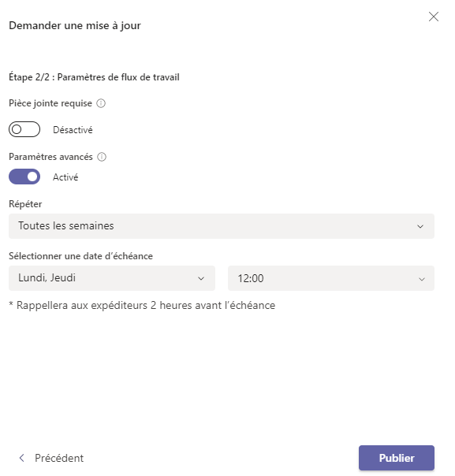The height and width of the screenshot is (476, 455).
Task: Open the 12:00 time selector
Action: click(331, 278)
